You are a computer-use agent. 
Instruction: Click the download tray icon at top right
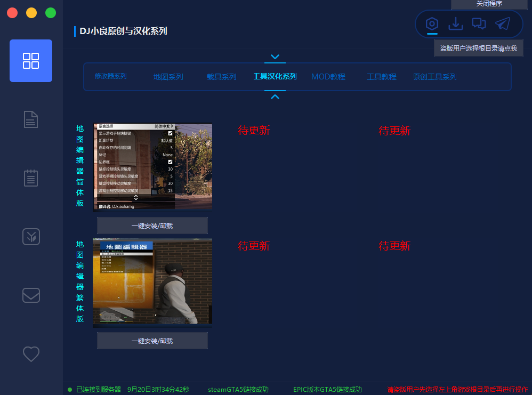pyautogui.click(x=455, y=24)
